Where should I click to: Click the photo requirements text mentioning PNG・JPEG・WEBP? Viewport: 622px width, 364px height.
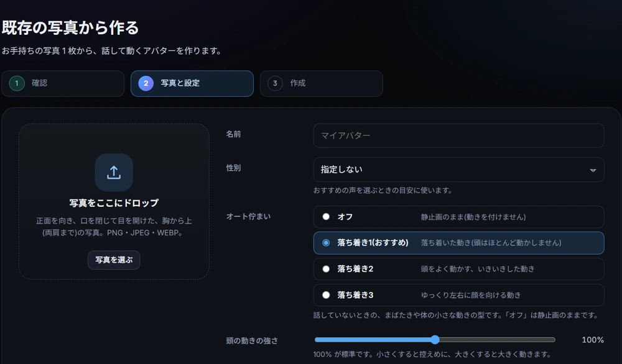click(114, 227)
